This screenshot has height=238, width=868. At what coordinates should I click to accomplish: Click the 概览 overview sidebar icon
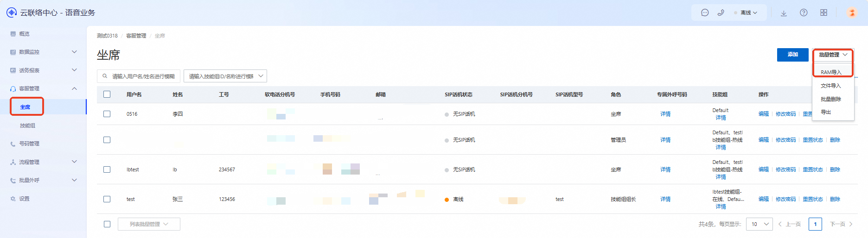pos(13,34)
